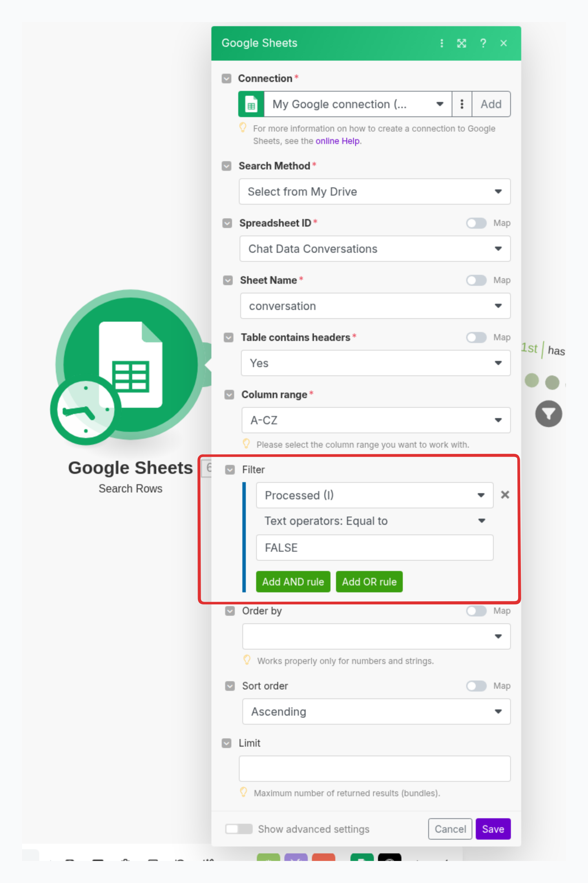Image resolution: width=588 pixels, height=883 pixels.
Task: Click the green Sheets icon beside connection
Action: [251, 104]
